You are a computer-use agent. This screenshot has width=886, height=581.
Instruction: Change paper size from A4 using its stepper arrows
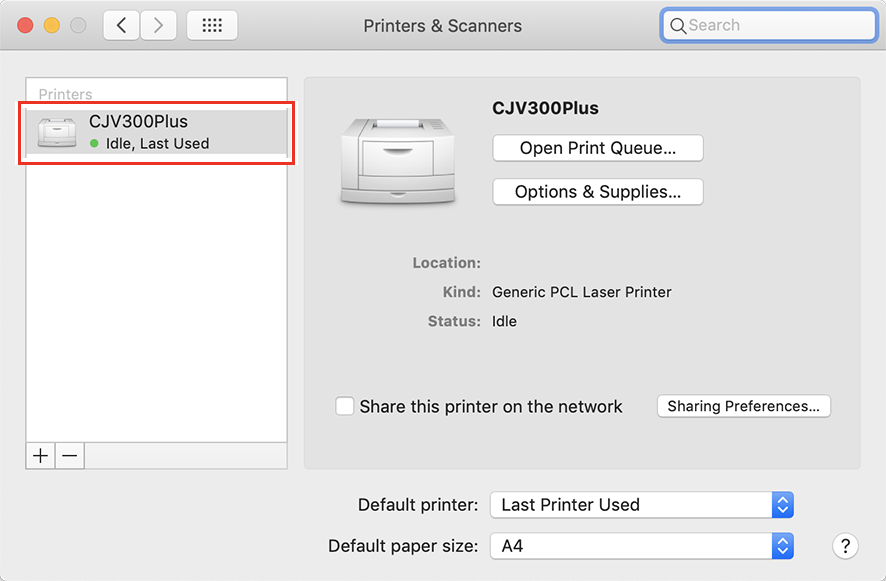[783, 546]
